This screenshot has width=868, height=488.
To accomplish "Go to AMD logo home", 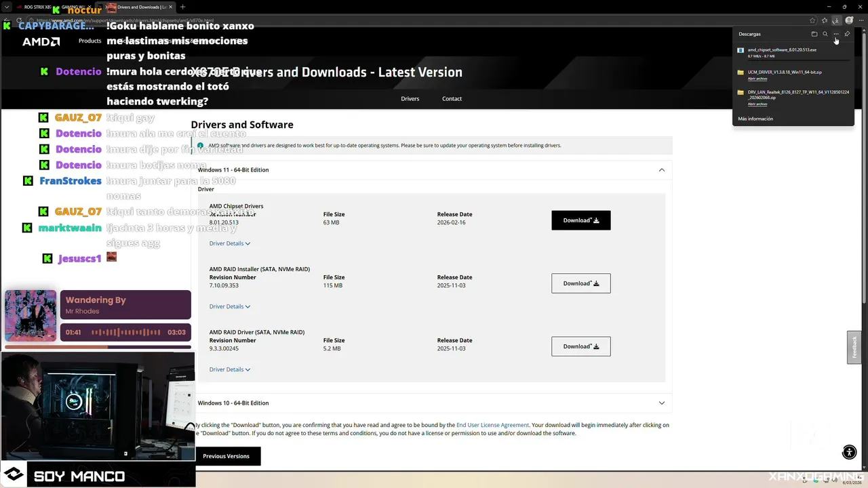I will (41, 41).
